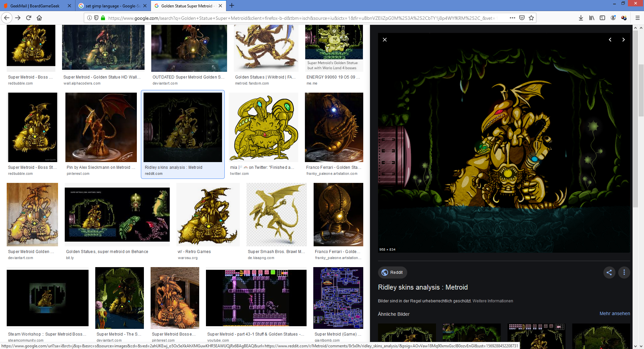Open more options three-dots in preview

[x=624, y=272]
